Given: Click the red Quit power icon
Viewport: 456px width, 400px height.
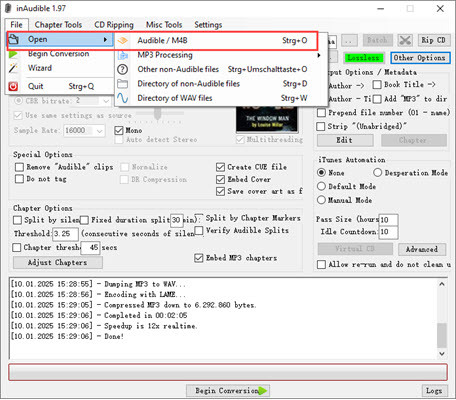Looking at the screenshot, I should pyautogui.click(x=13, y=86).
